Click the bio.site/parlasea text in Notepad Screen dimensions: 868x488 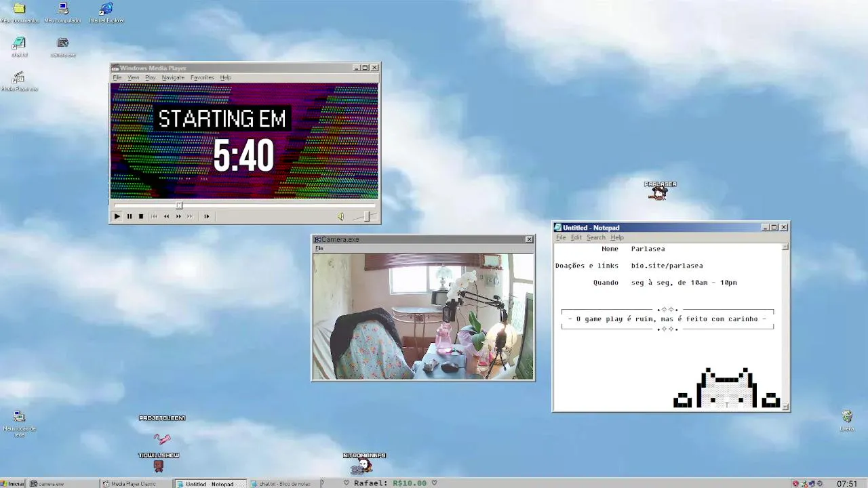(667, 266)
